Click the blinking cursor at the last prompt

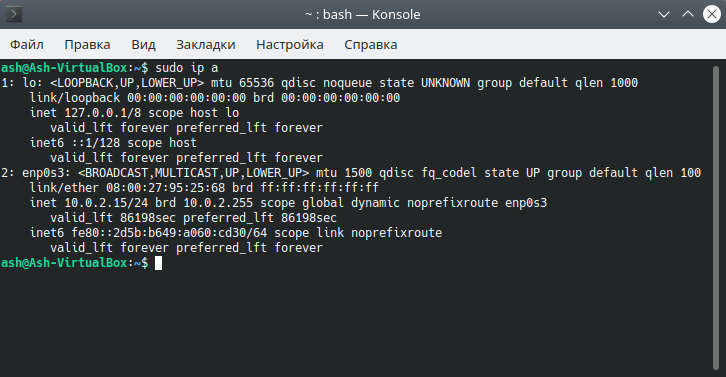[x=158, y=263]
